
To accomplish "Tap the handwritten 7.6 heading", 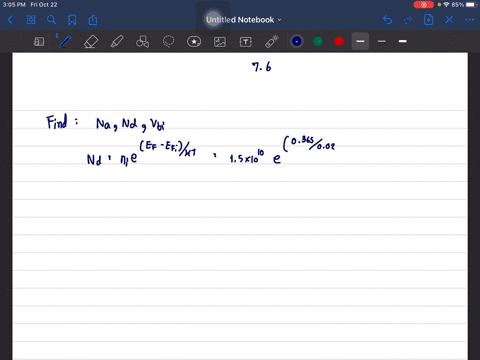I will click(x=262, y=67).
